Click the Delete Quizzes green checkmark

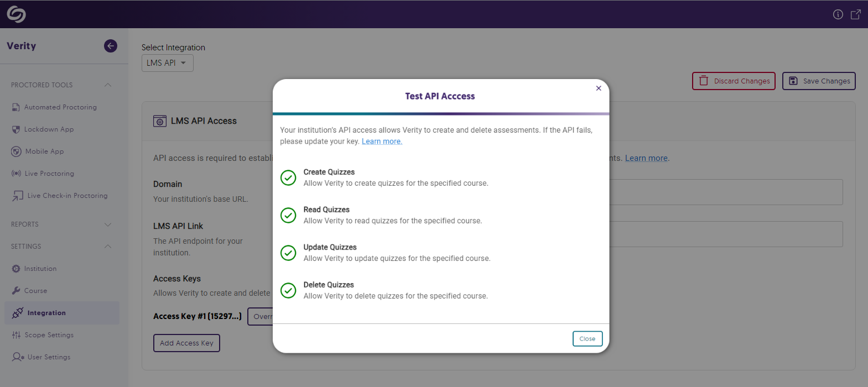[288, 290]
